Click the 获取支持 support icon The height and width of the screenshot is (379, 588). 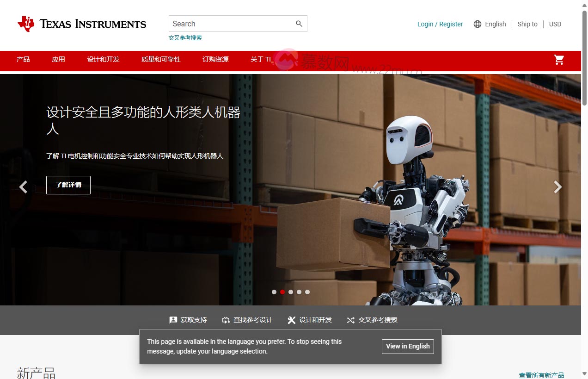point(173,320)
